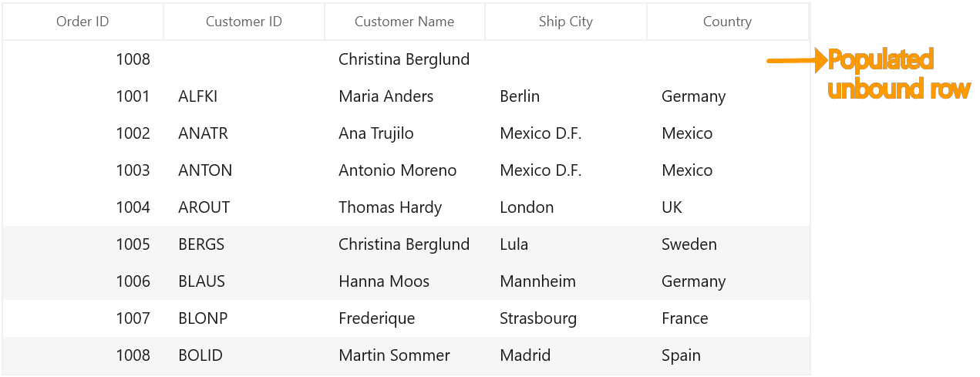Click the Ship City column header
The height and width of the screenshot is (377, 980).
(x=566, y=22)
